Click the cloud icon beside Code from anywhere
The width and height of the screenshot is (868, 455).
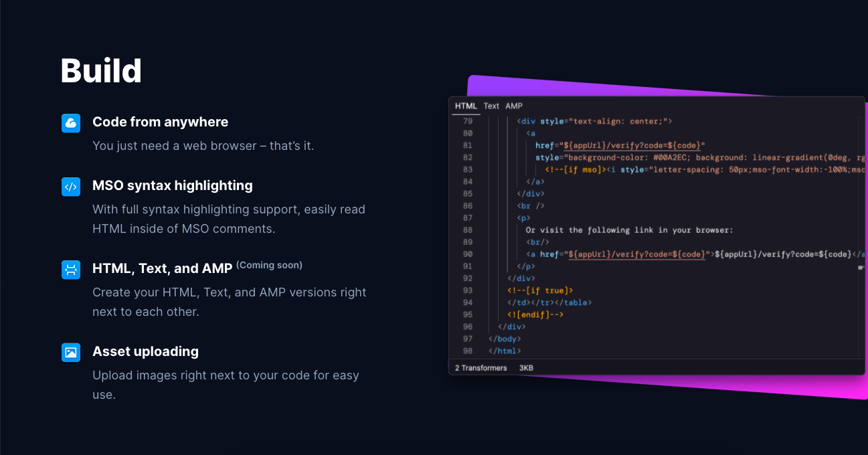click(x=71, y=123)
